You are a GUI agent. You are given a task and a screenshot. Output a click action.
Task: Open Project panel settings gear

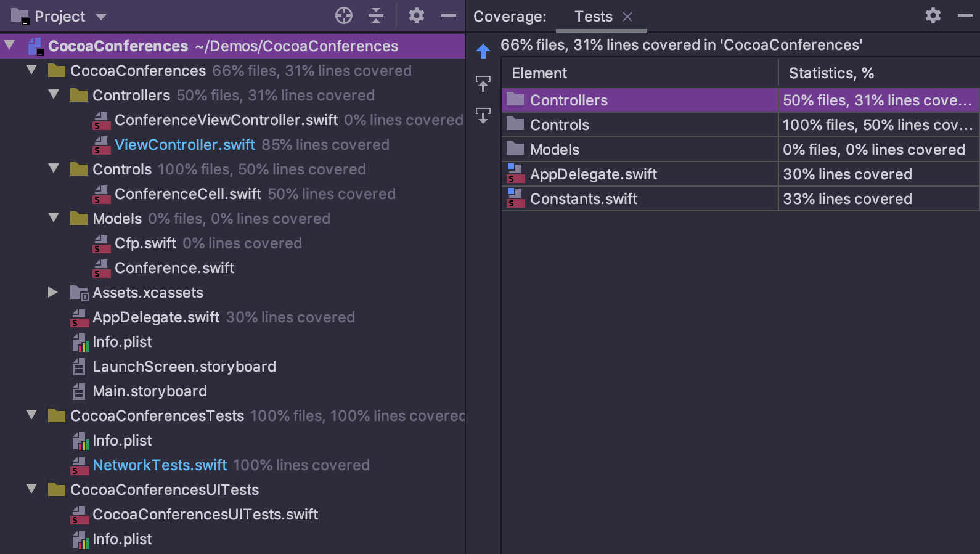(417, 15)
